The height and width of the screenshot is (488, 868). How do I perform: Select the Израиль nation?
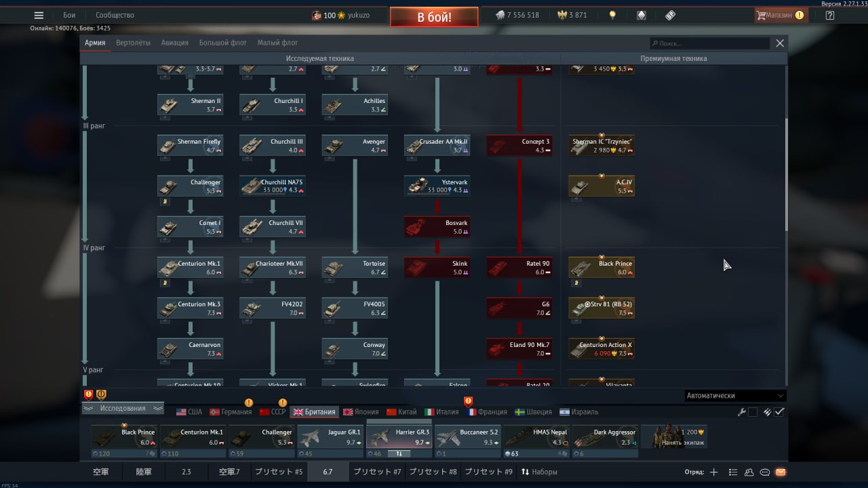pos(578,411)
